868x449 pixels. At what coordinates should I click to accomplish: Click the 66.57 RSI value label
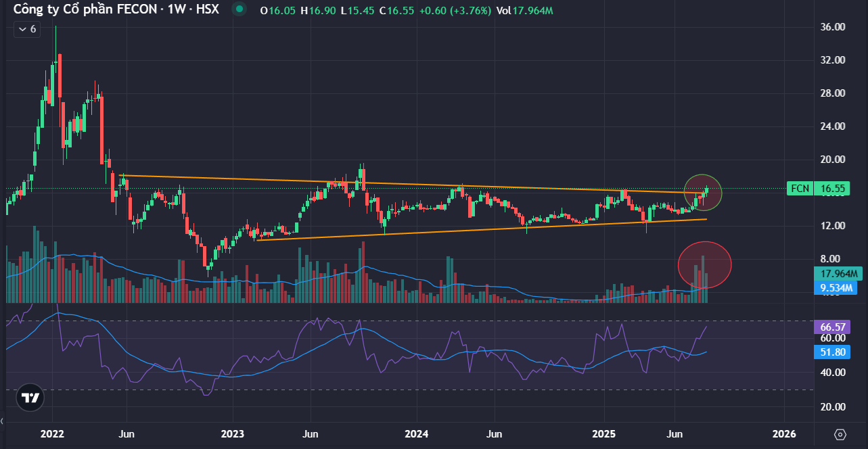pyautogui.click(x=833, y=327)
